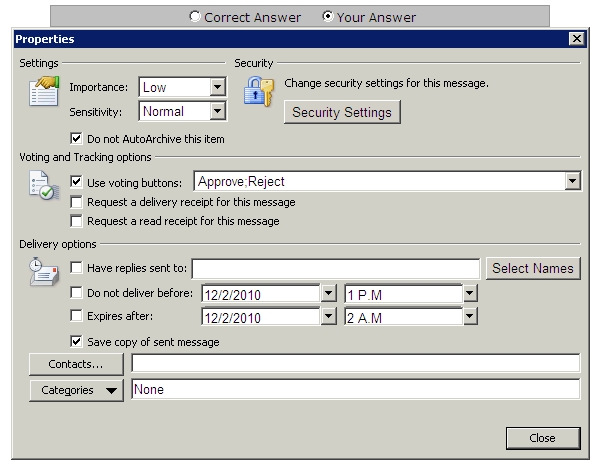Close the Properties dialog with X
Viewport: 604px width, 469px height.
[577, 39]
